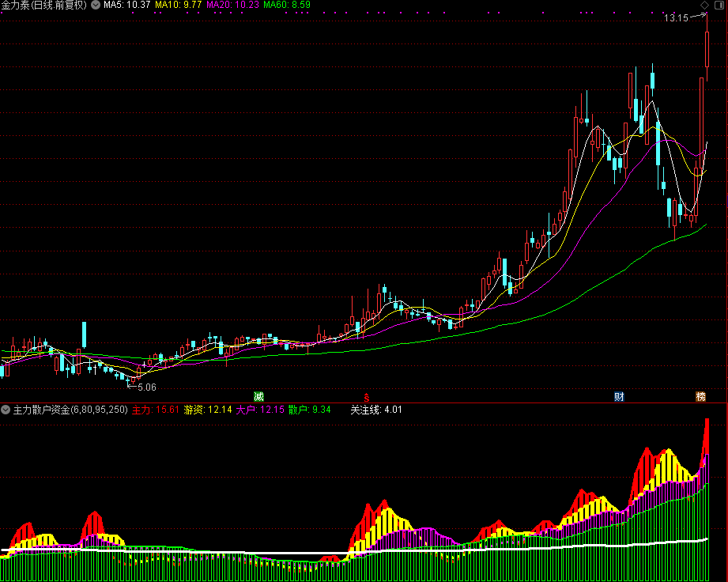728x582 pixels.
Task: Open the blue 财 marker
Action: point(620,397)
